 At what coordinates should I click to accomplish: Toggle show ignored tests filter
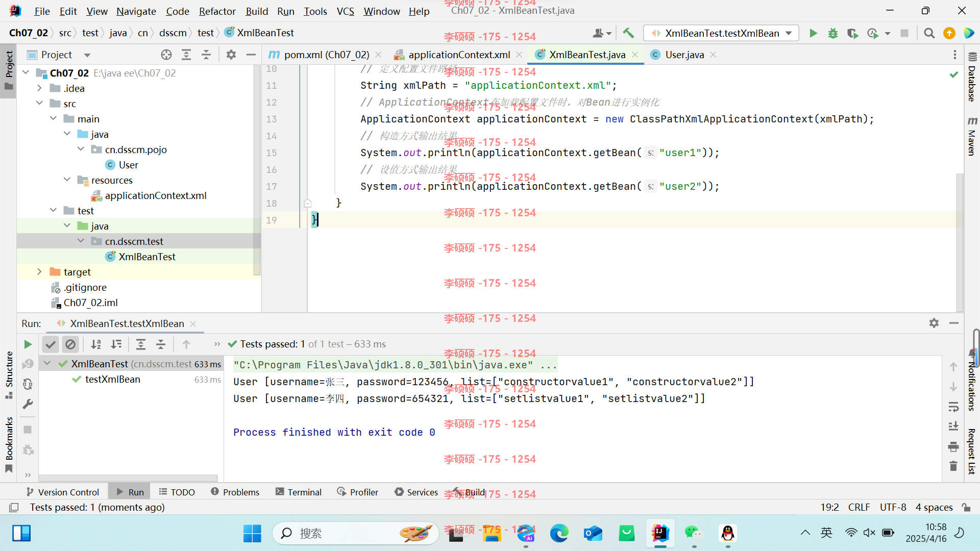coord(70,344)
